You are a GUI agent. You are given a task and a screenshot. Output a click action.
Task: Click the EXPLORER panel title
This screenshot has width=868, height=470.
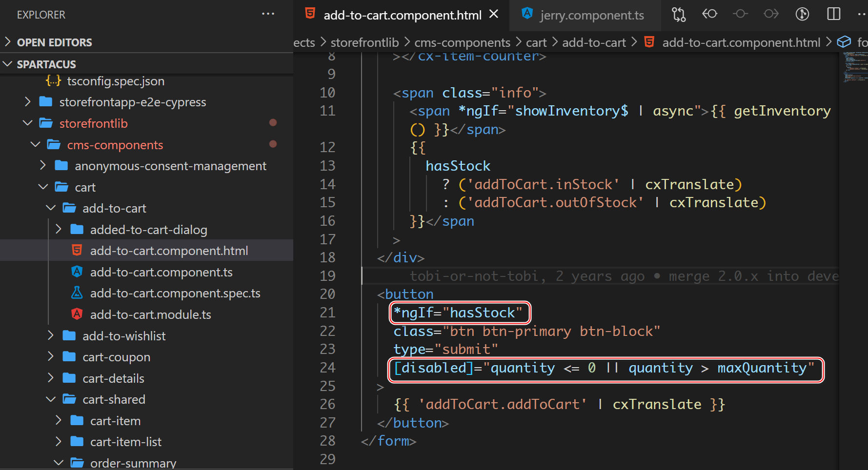click(x=41, y=15)
